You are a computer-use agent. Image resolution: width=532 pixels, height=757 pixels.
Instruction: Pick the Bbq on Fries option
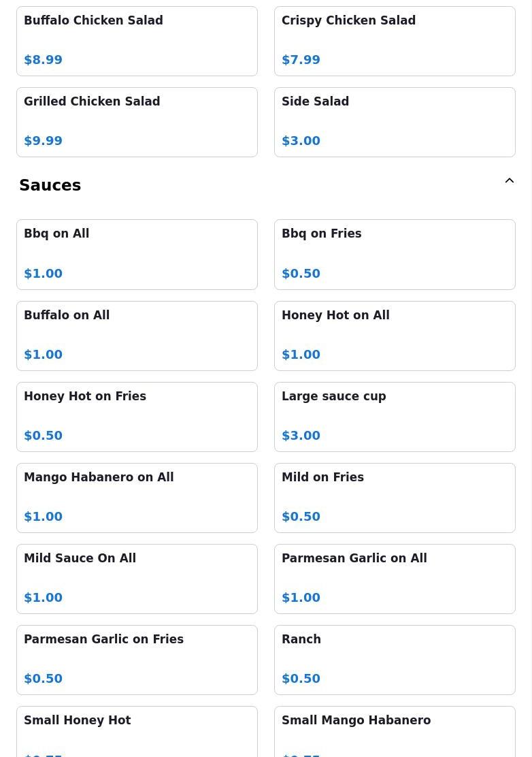395,255
